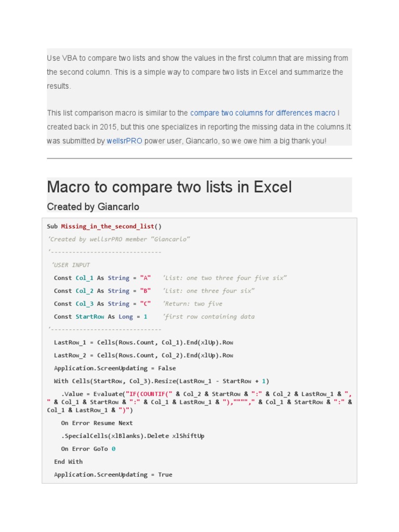Screen dimensions: 399x532
Task: Click the 'On Error GoTo 0' code line
Action: [x=88, y=449]
